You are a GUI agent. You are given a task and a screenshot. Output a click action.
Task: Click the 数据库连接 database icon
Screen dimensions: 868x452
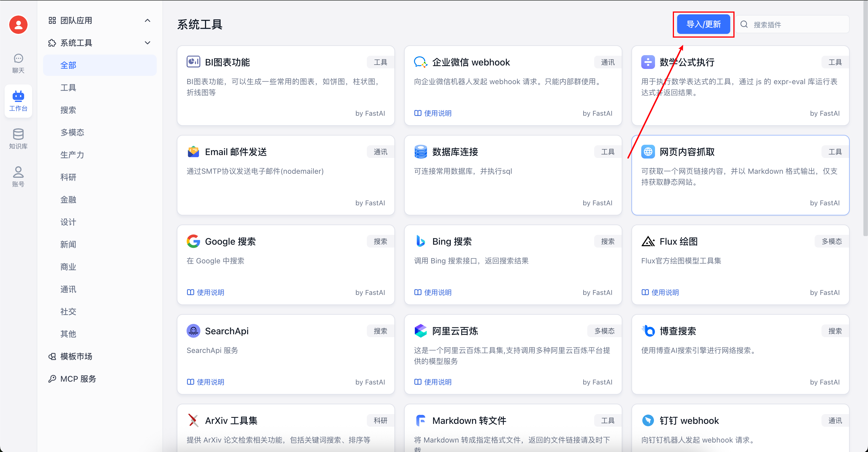tap(421, 152)
